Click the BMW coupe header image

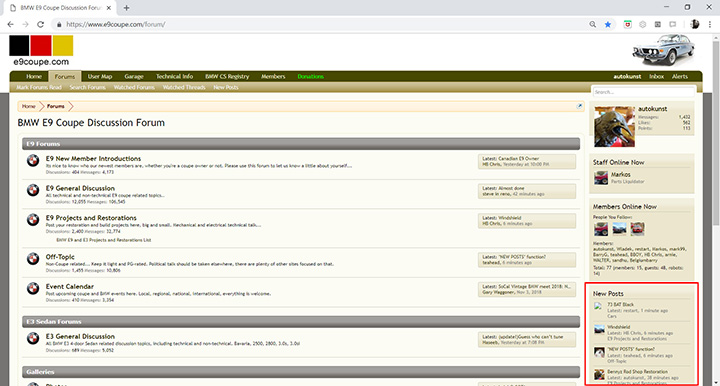pos(664,50)
